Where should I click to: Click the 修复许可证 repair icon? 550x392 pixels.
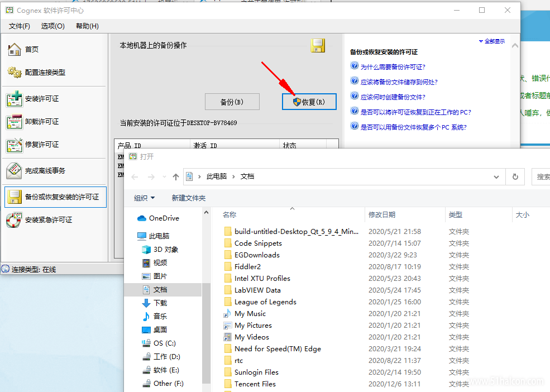15,145
